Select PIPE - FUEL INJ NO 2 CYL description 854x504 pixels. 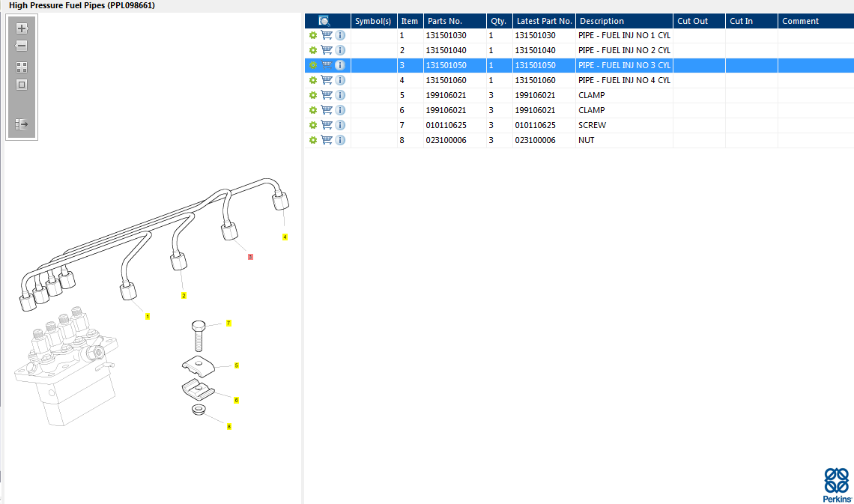click(624, 50)
